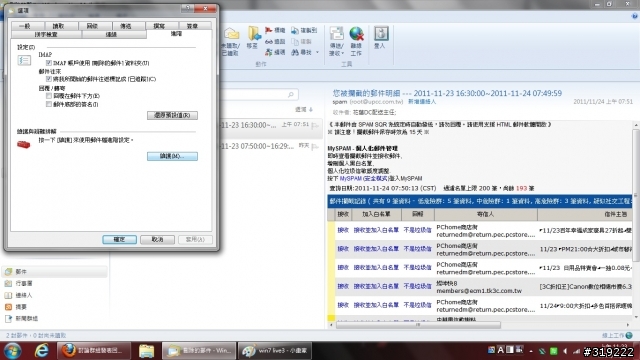Click the Send/Receive icon in ribbon
Image resolution: width=640 pixels, height=360 pixels.
336,34
